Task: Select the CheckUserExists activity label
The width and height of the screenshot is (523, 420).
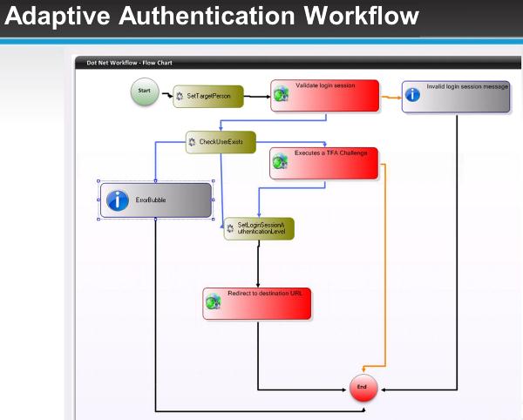Action: pos(221,142)
